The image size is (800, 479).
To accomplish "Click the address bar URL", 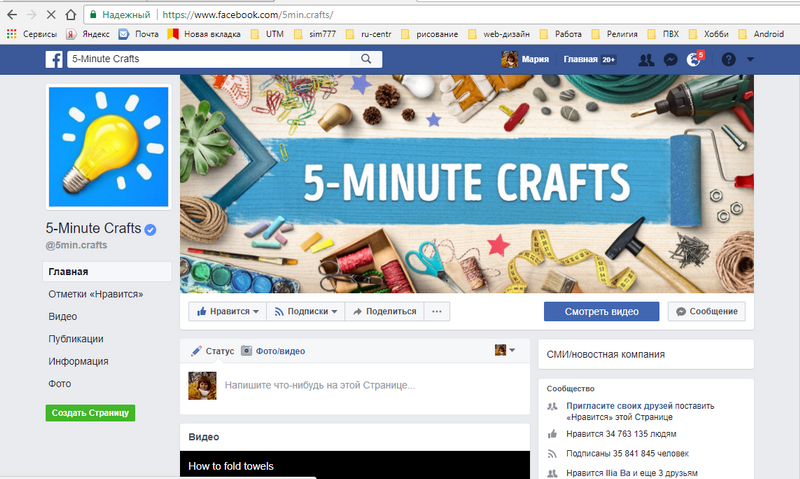I will (248, 15).
